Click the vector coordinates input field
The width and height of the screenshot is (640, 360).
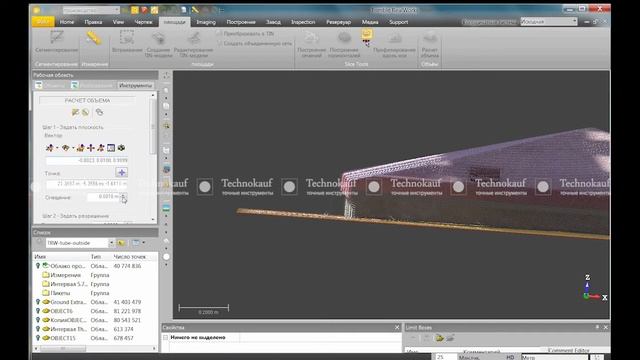(x=87, y=160)
